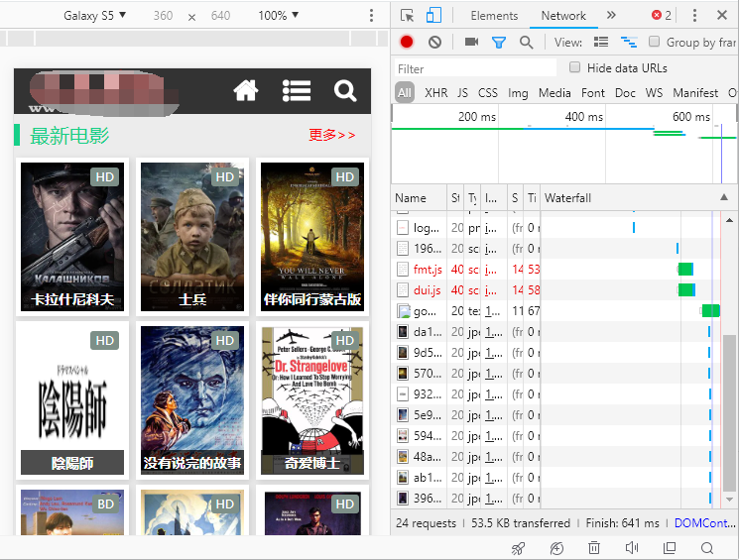Filter requests by Font
This screenshot has height=560, width=739.
tap(593, 93)
